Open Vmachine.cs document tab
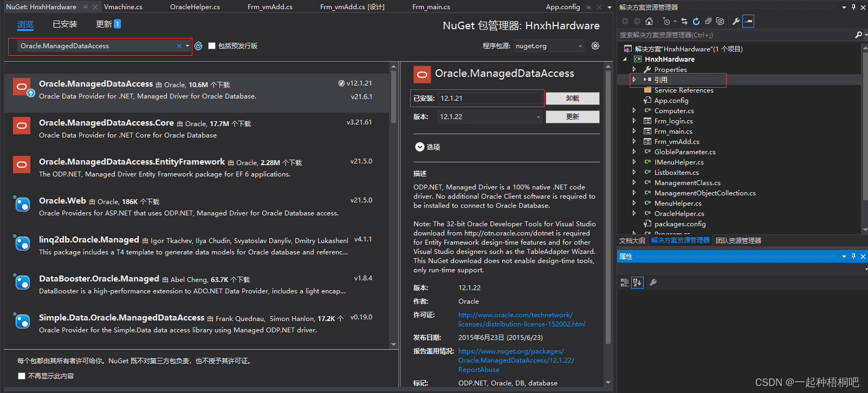Viewport: 868px width, 393px height. [123, 7]
